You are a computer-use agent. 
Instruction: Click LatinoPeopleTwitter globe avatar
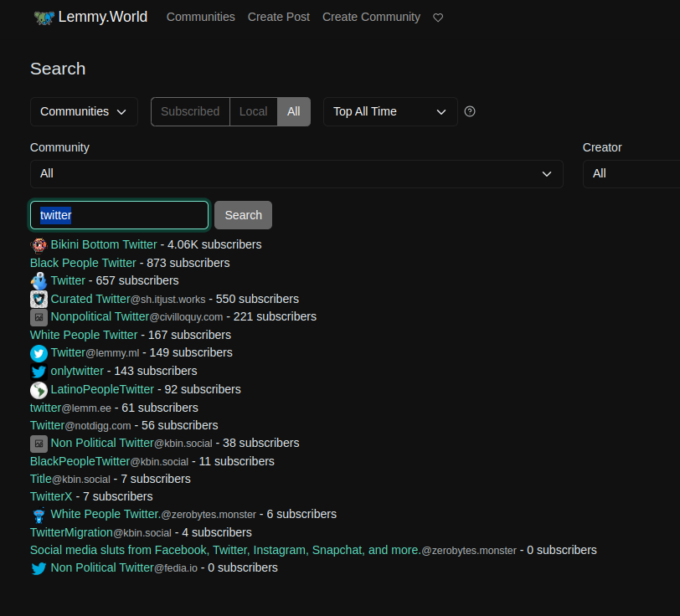tap(39, 390)
